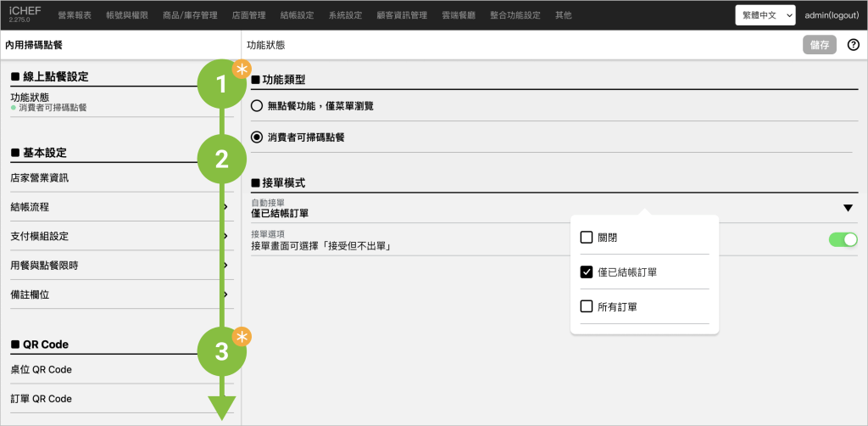
Task: Click the iCHEF logo
Action: point(25,13)
